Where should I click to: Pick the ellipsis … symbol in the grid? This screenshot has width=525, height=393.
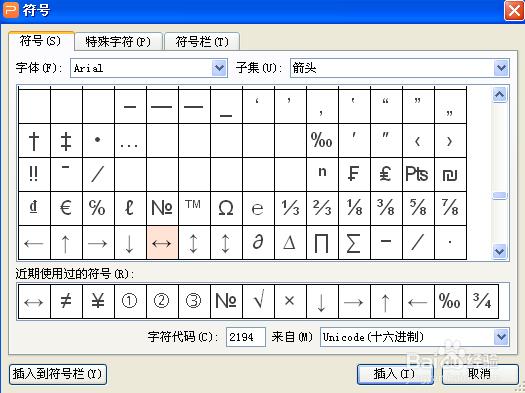130,141
